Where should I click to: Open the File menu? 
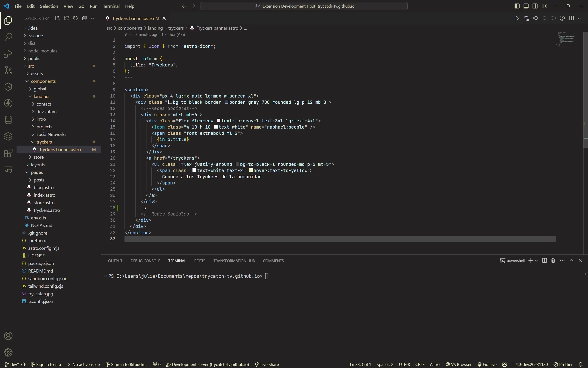click(18, 6)
